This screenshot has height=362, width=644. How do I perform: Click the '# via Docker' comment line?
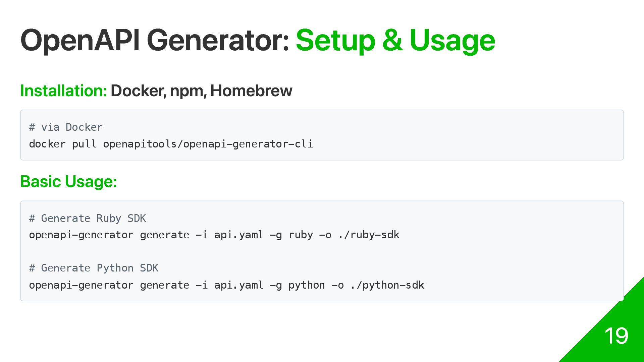(66, 127)
